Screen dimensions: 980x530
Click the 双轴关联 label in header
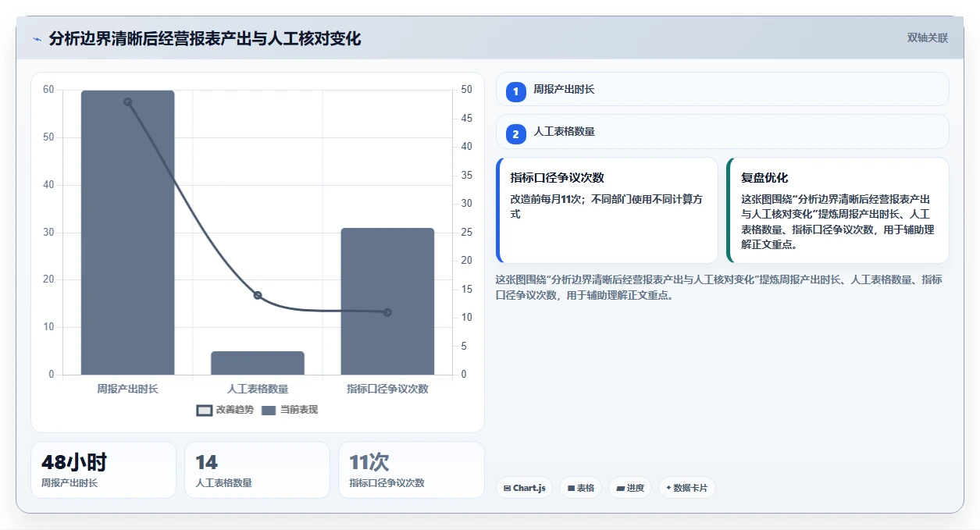[x=928, y=37]
